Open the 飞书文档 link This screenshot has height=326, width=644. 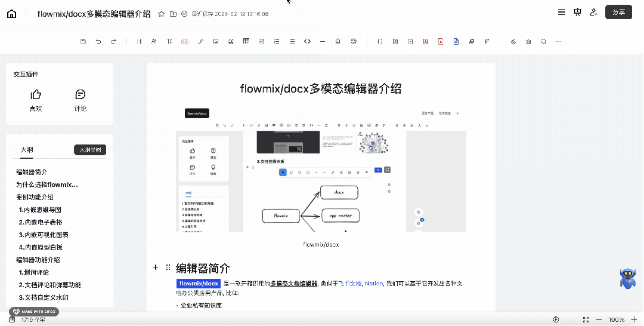(x=349, y=283)
